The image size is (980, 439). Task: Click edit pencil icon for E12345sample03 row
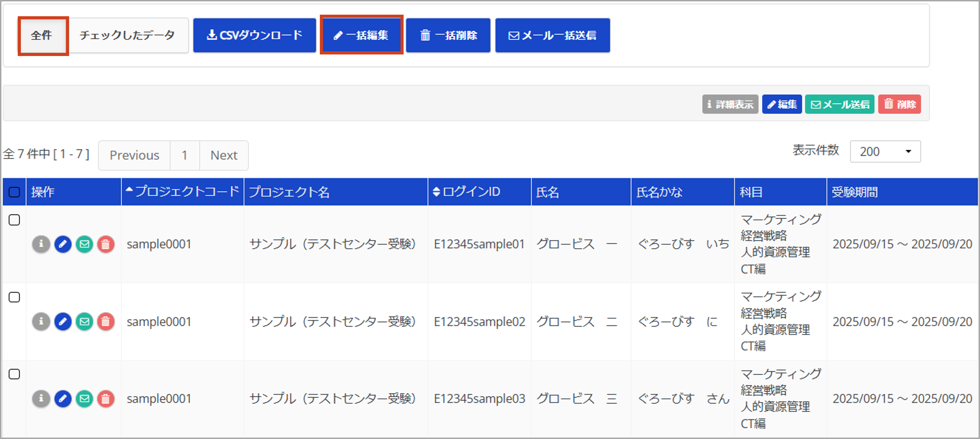click(63, 399)
